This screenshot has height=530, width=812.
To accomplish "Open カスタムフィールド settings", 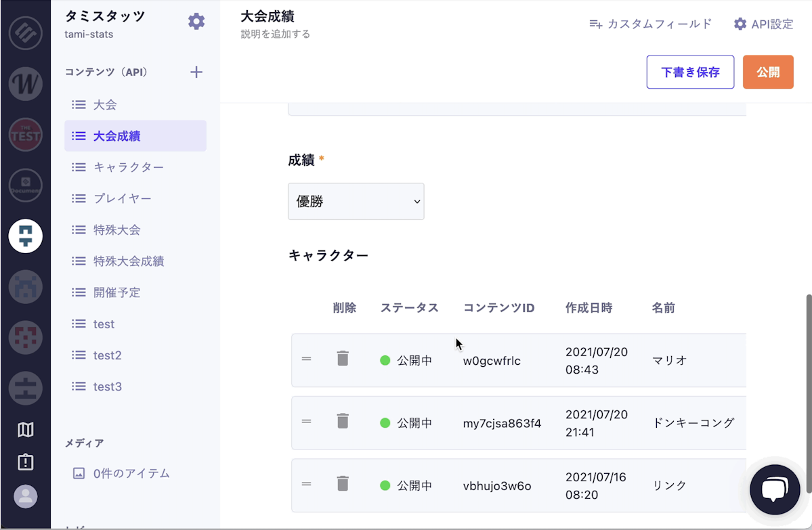I will (651, 24).
